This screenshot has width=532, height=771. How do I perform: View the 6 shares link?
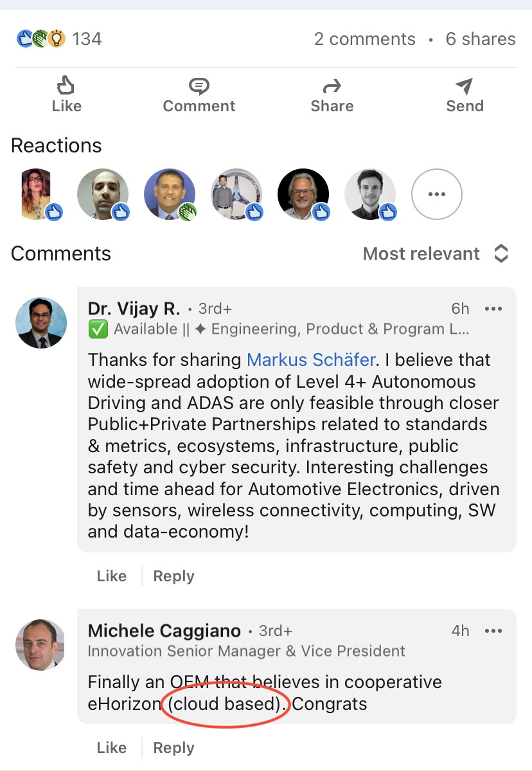[481, 39]
